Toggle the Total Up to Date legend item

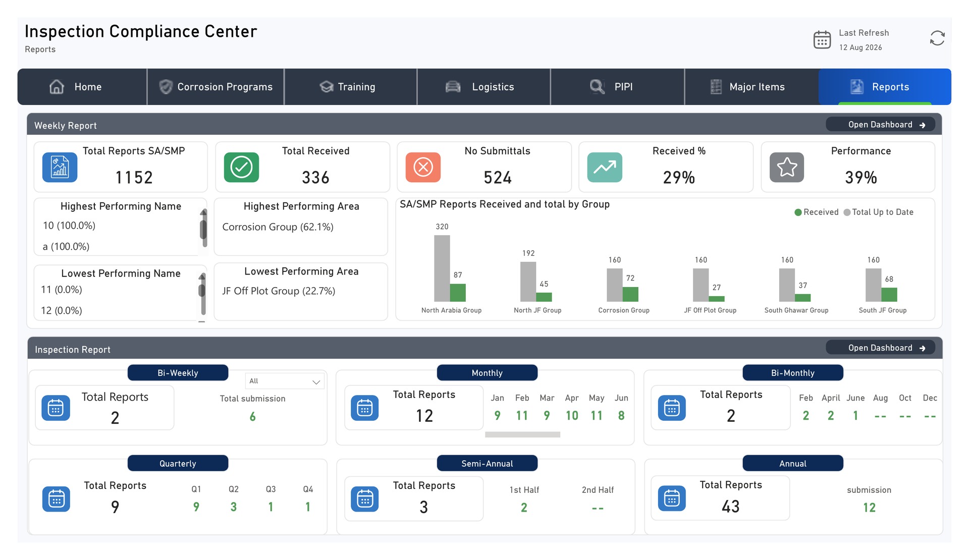tap(879, 212)
